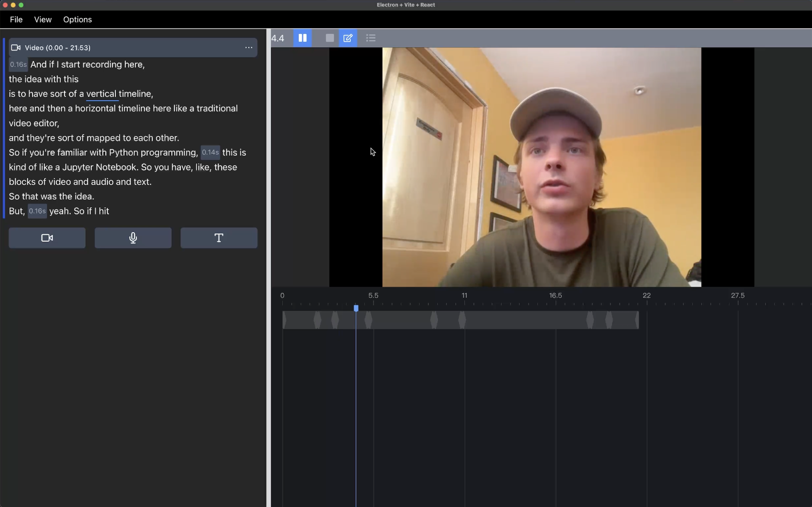Viewport: 812px width, 507px height.
Task: Click the 0.16s marker before "And if"
Action: (18, 64)
